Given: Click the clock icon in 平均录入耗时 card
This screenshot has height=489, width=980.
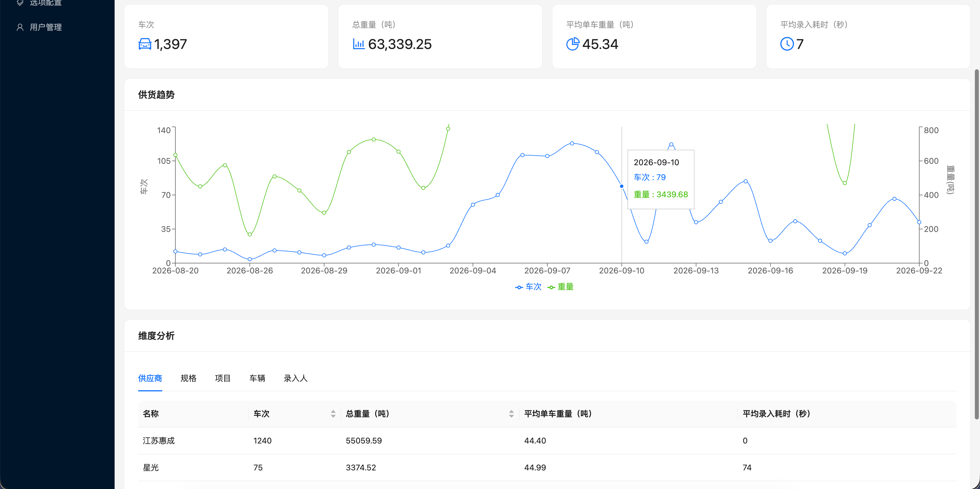Looking at the screenshot, I should pyautogui.click(x=787, y=44).
